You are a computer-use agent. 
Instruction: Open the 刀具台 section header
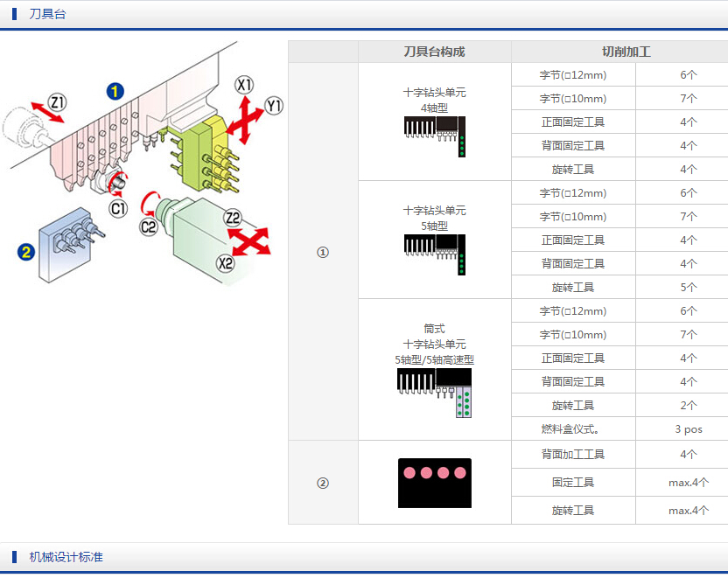pos(47,14)
